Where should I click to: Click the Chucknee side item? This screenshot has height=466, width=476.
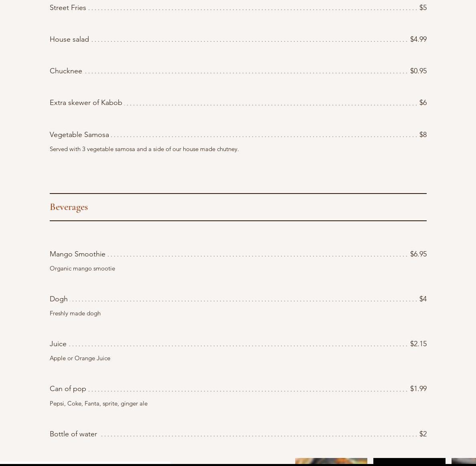(66, 71)
